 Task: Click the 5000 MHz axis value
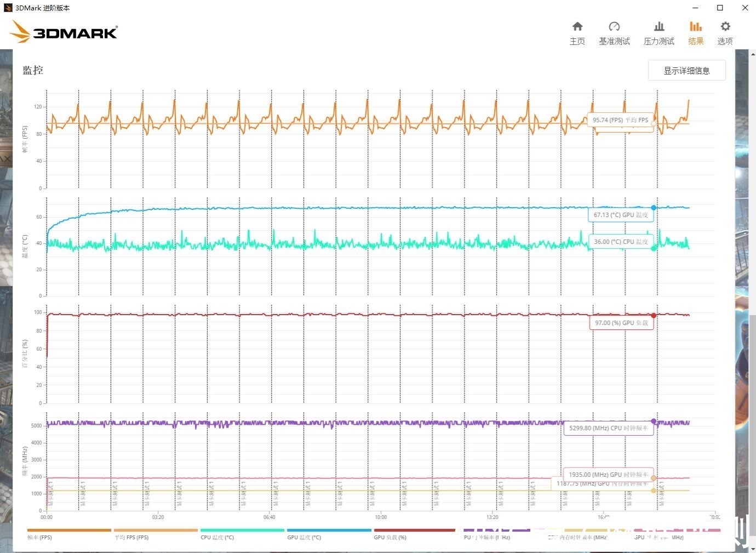pyautogui.click(x=37, y=426)
